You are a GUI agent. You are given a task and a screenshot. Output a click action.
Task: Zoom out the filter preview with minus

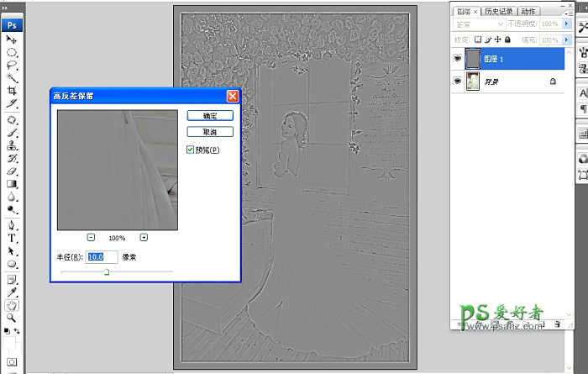click(x=92, y=238)
